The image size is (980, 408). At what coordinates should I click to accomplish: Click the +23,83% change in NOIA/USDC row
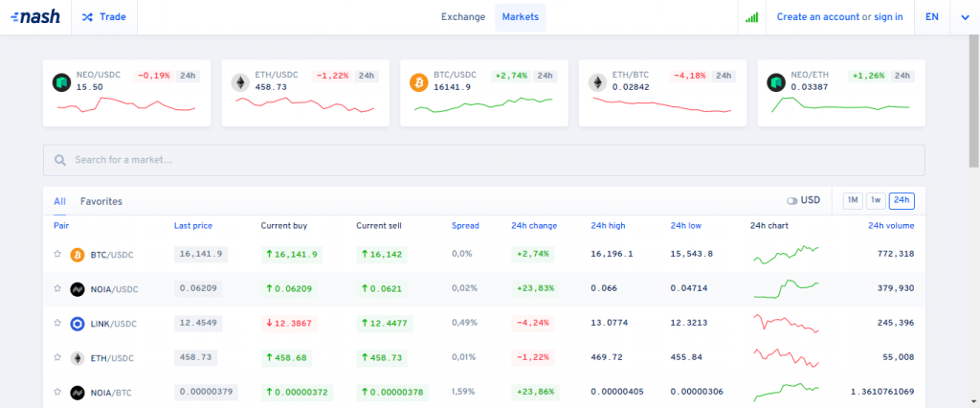535,288
